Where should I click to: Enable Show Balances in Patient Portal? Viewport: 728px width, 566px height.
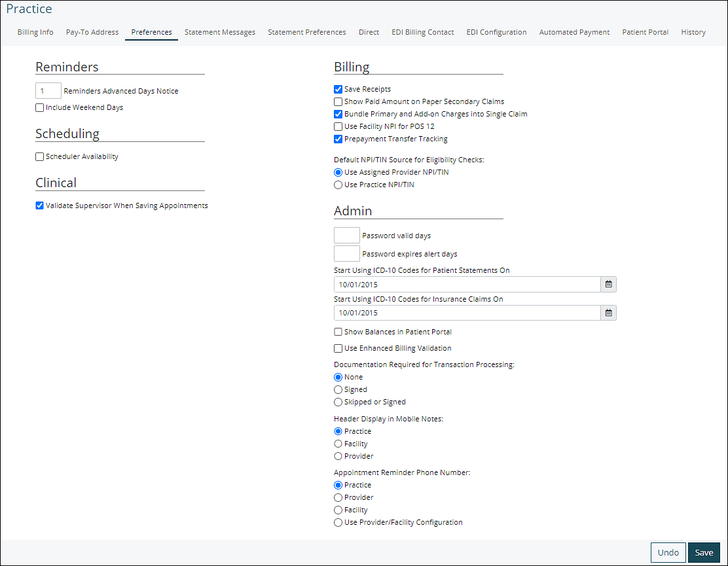338,332
